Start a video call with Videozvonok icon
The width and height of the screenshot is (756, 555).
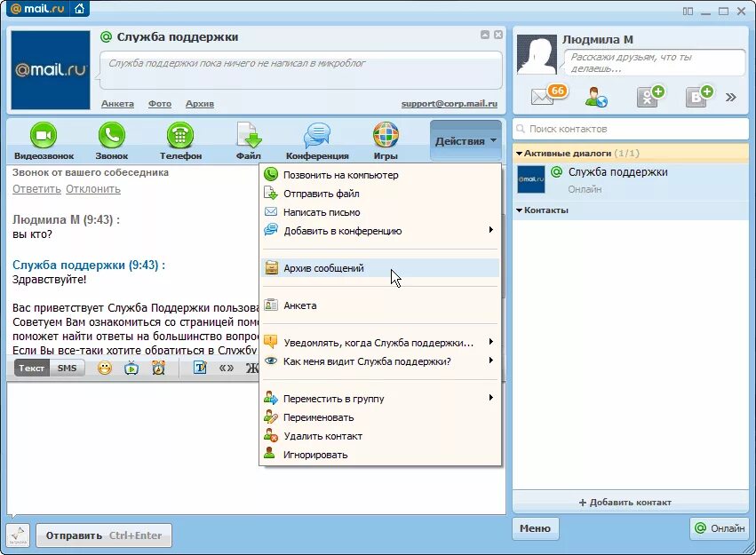[44, 135]
